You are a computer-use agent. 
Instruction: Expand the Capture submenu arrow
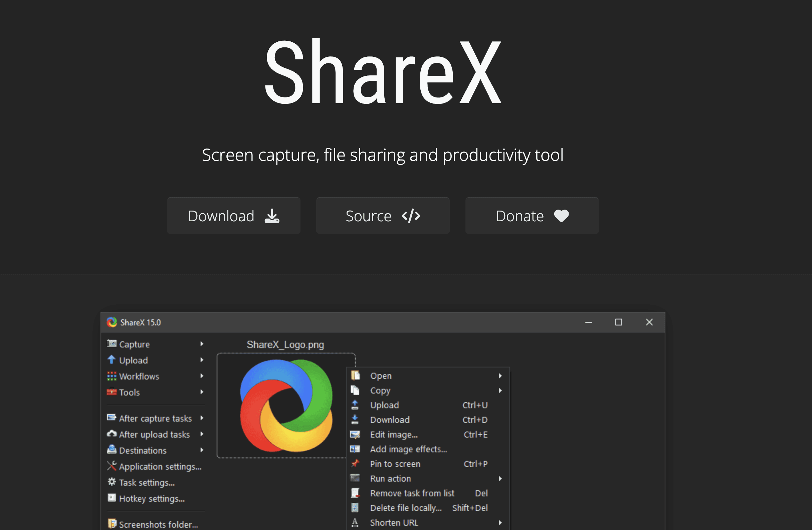[x=202, y=344]
